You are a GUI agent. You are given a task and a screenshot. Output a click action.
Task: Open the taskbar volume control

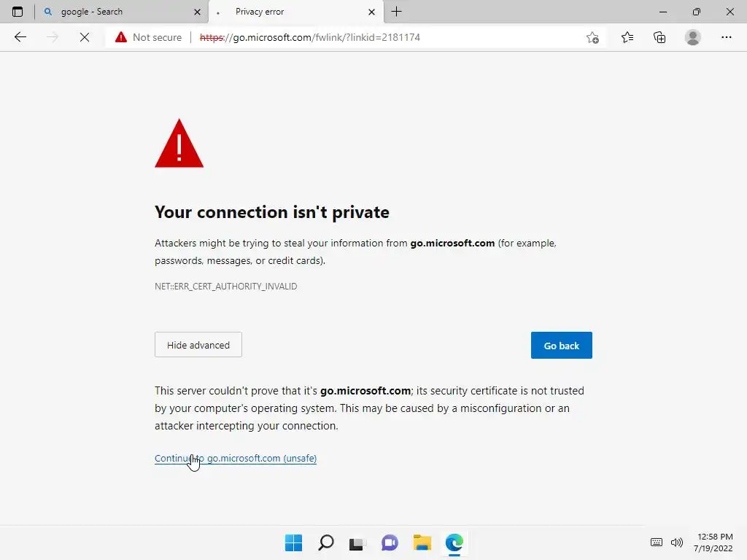(x=677, y=542)
